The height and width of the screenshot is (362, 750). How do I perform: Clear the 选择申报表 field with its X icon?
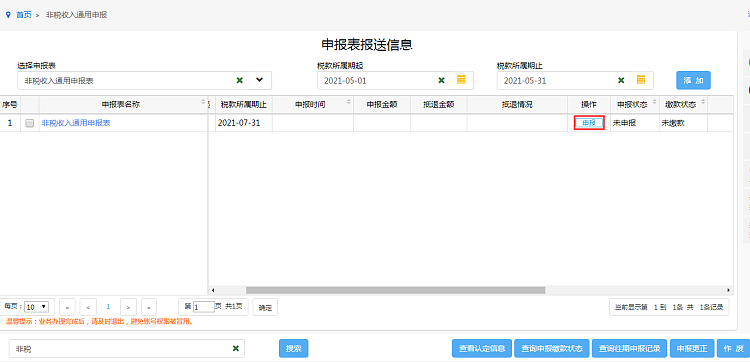(240, 80)
